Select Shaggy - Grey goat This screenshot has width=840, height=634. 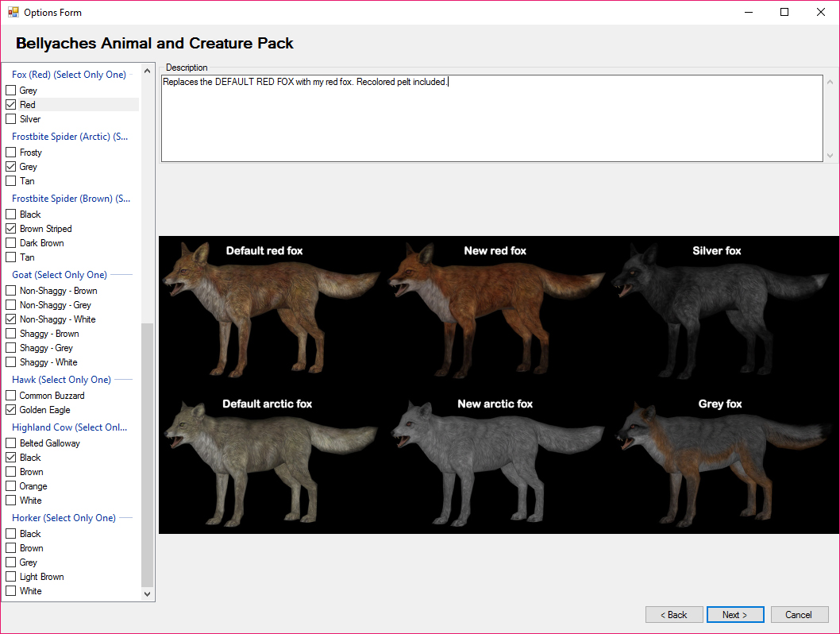tap(10, 348)
